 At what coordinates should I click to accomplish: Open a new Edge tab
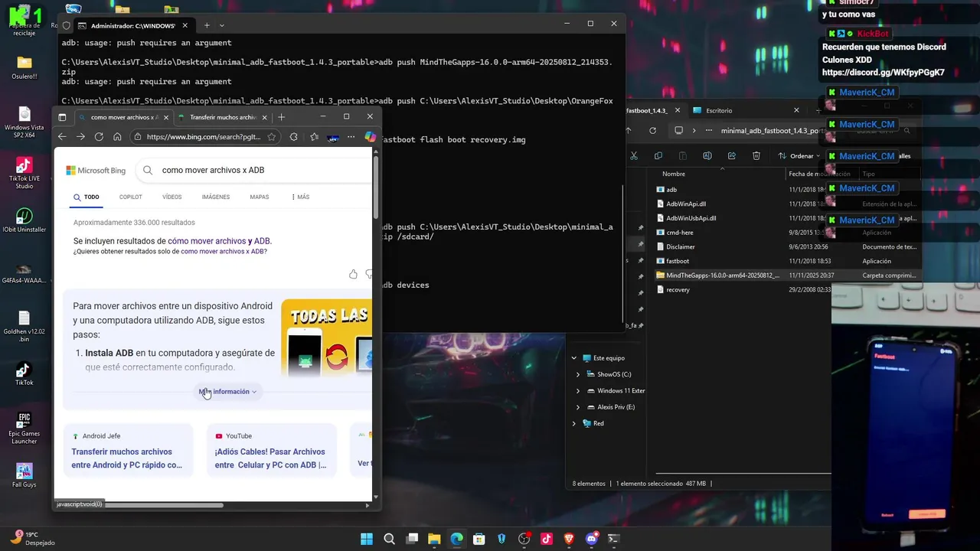pos(282,117)
